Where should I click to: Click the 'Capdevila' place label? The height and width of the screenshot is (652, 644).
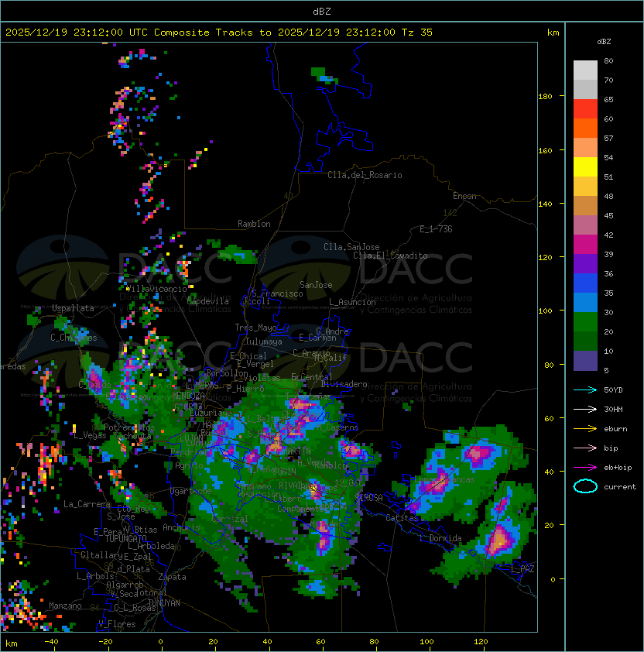208,301
